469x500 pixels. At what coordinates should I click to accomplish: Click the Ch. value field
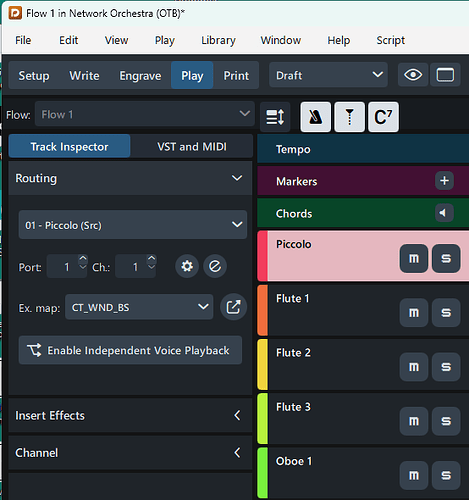(x=132, y=266)
